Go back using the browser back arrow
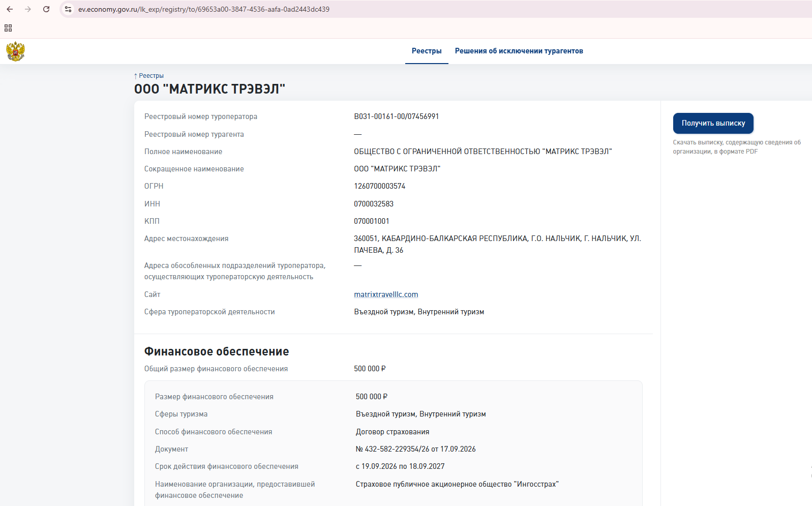 pos(10,9)
